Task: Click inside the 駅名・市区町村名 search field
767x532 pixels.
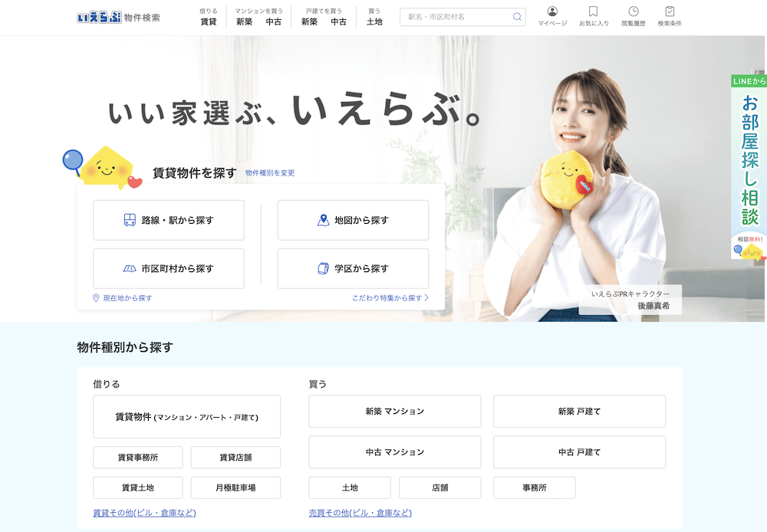Action: [x=453, y=16]
